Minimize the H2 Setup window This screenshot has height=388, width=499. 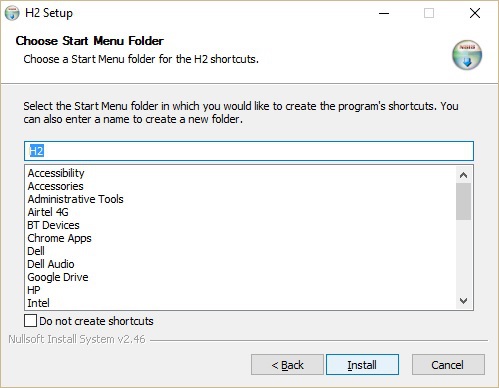coord(384,13)
